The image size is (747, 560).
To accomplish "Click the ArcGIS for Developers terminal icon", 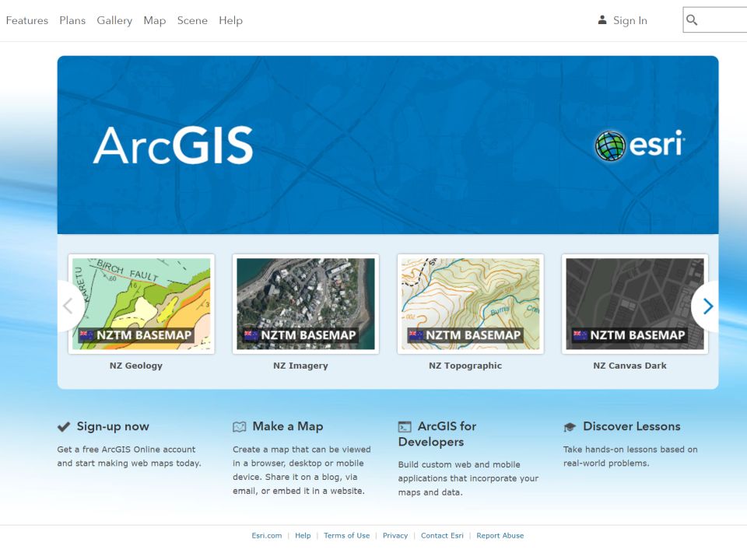I will [x=405, y=427].
